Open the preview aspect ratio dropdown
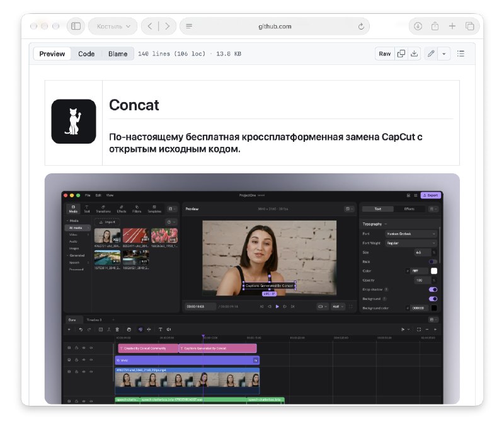Viewport: 504px width, 426px height. coord(322,307)
